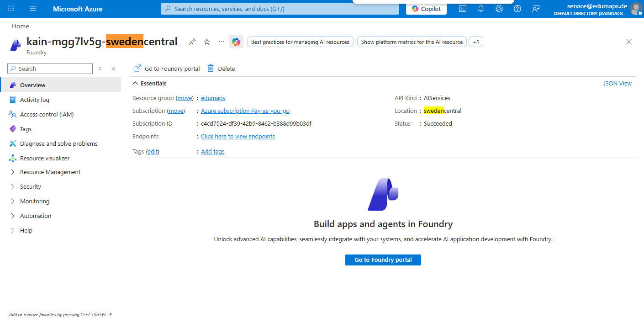Open Diagnose and solve problems

[x=61, y=143]
